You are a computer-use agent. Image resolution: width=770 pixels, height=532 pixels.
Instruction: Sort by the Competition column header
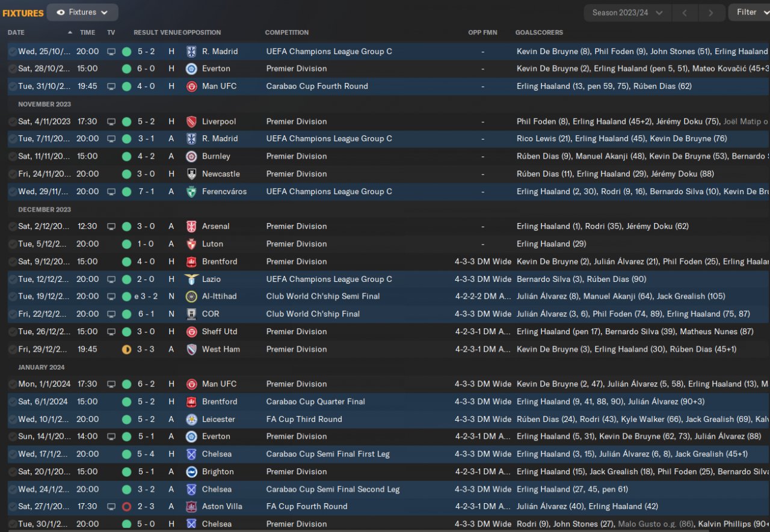(x=287, y=32)
